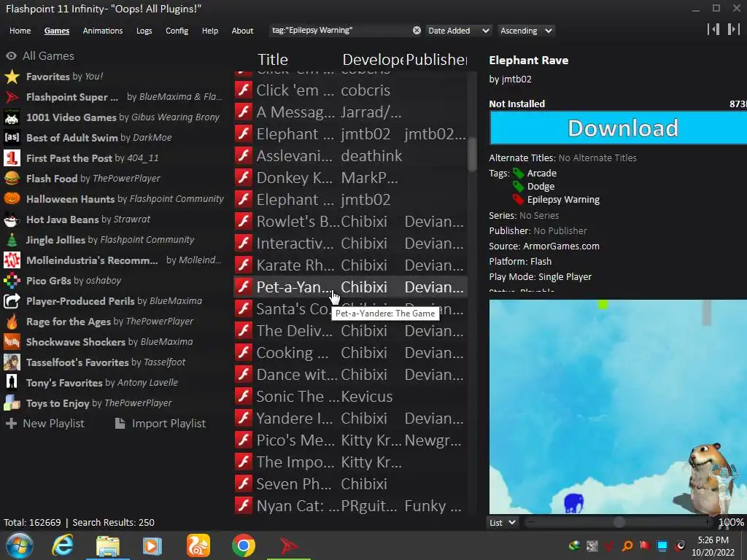747x560 pixels.
Task: Click the search box containing tag:"Epilepsy Warning"
Action: click(x=341, y=31)
